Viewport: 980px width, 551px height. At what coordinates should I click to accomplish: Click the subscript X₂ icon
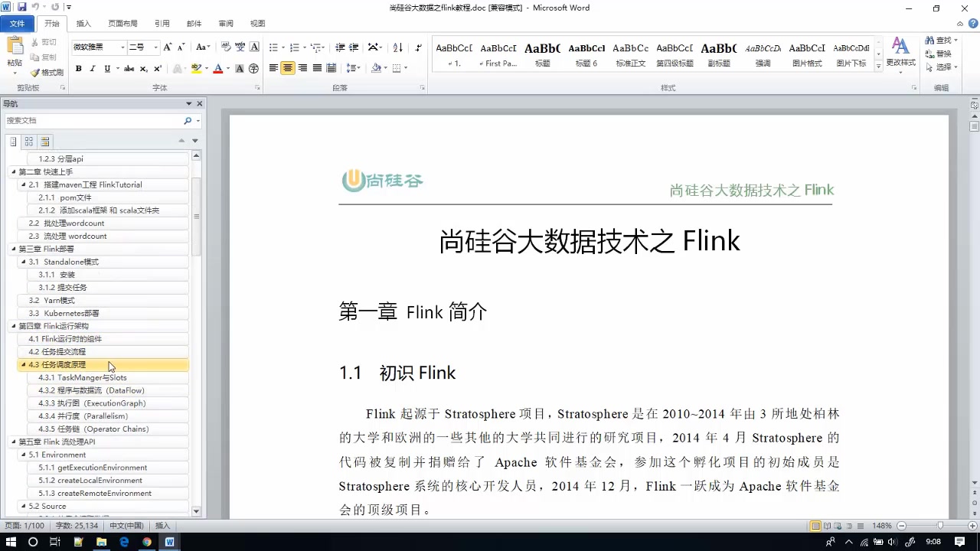pyautogui.click(x=143, y=69)
